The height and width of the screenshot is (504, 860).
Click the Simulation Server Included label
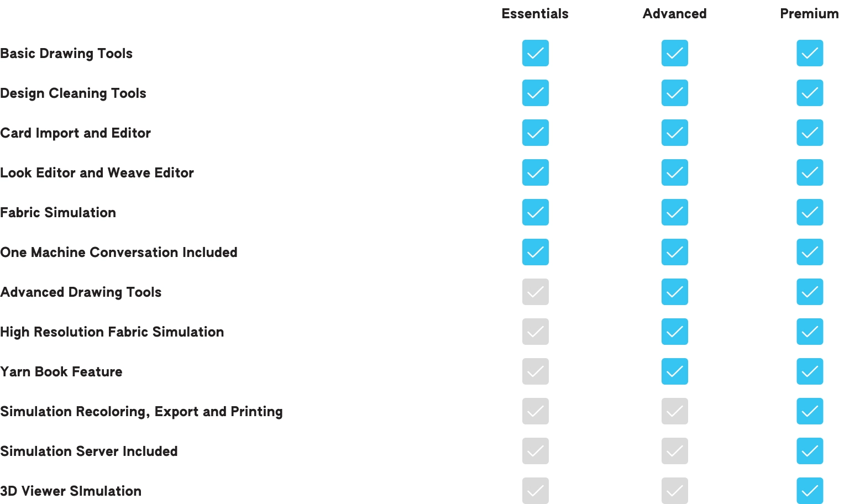point(89,452)
